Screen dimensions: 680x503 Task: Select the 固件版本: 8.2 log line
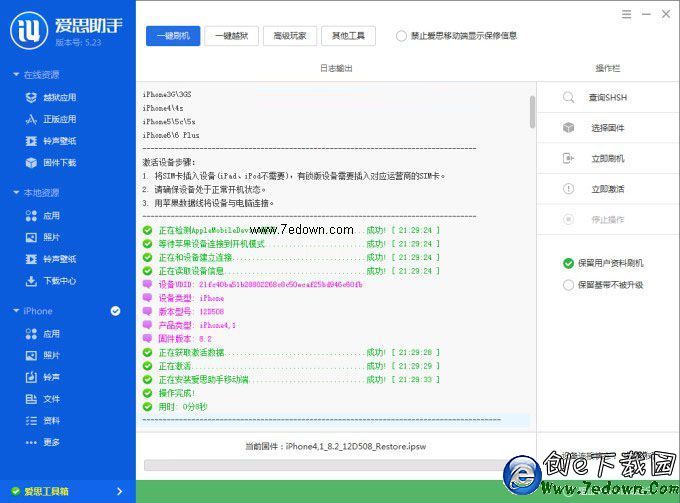pyautogui.click(x=177, y=339)
